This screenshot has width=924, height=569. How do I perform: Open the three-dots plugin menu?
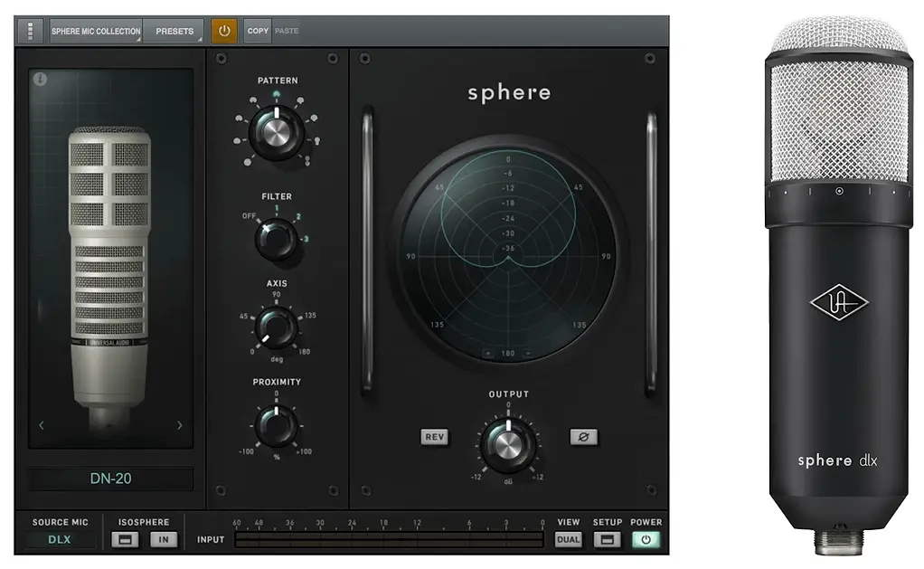(30, 31)
